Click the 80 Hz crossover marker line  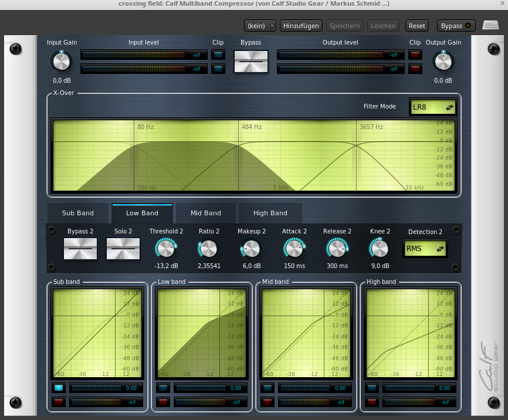(134, 155)
